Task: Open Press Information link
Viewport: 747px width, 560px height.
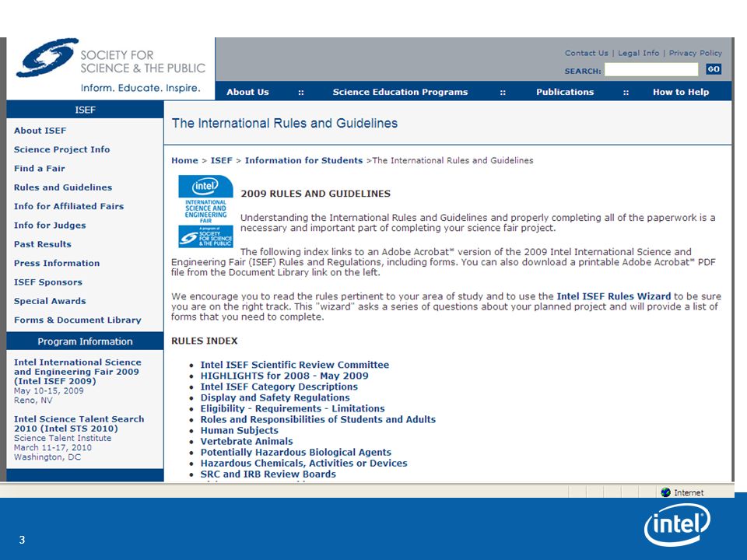Action: point(57,264)
